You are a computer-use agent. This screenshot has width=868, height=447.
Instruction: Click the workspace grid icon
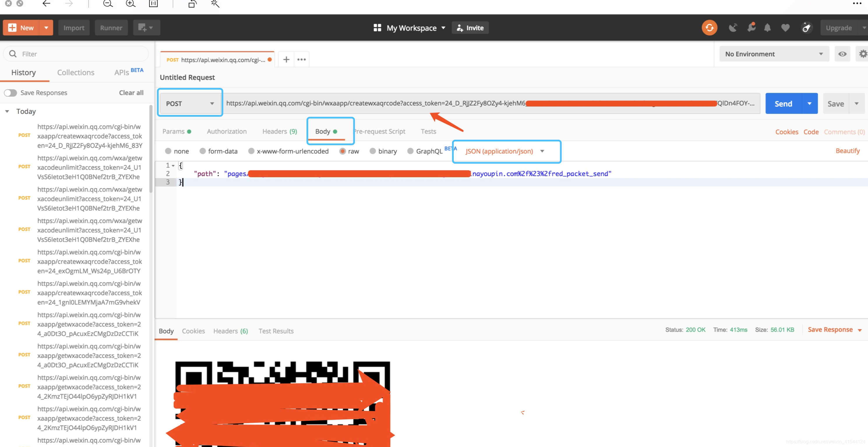pyautogui.click(x=377, y=28)
